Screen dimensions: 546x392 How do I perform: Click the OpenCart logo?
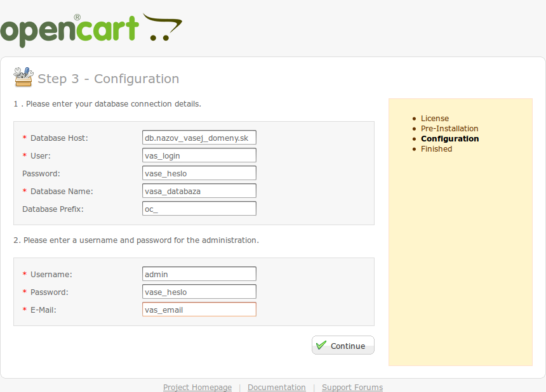pos(91,30)
